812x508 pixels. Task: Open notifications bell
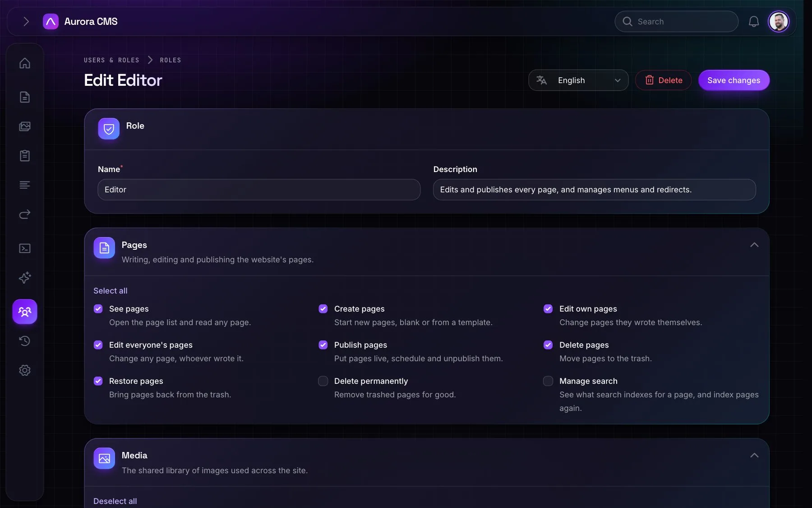tap(754, 21)
